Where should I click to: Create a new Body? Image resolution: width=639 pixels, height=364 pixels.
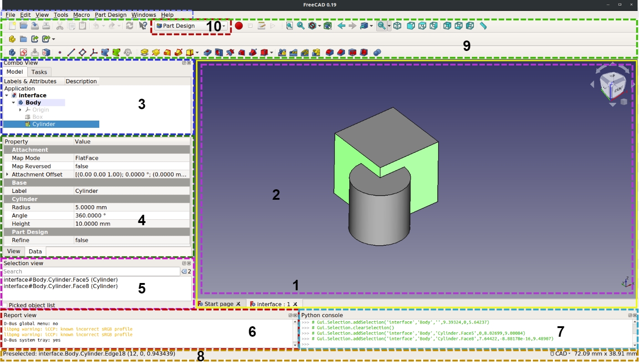tap(11, 52)
